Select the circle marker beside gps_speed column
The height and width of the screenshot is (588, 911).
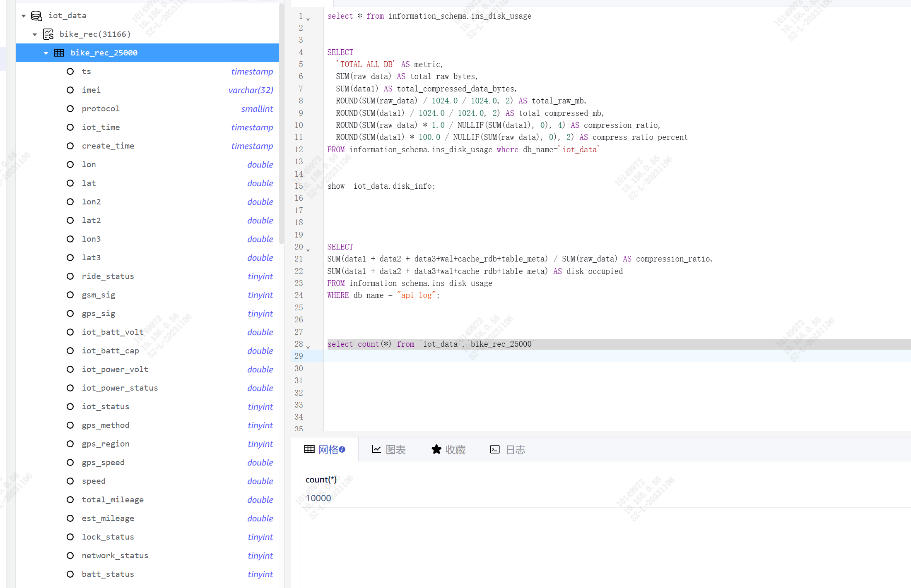click(70, 462)
